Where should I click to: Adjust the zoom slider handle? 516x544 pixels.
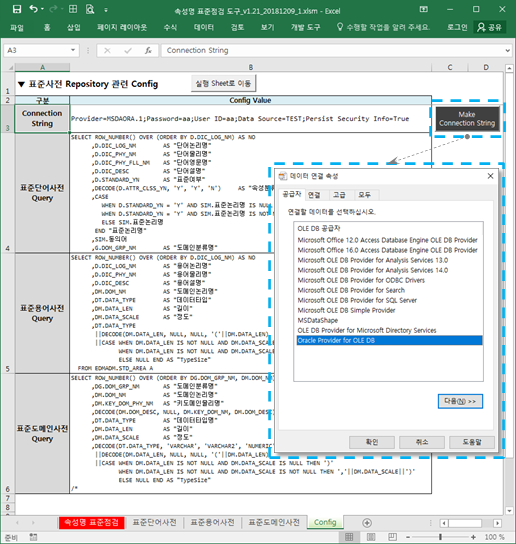tap(440, 537)
